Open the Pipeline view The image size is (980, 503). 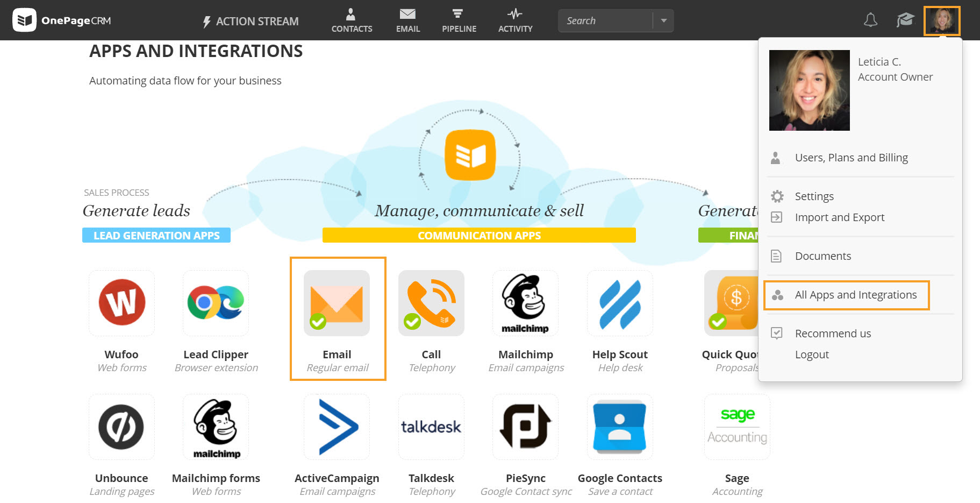pyautogui.click(x=459, y=20)
